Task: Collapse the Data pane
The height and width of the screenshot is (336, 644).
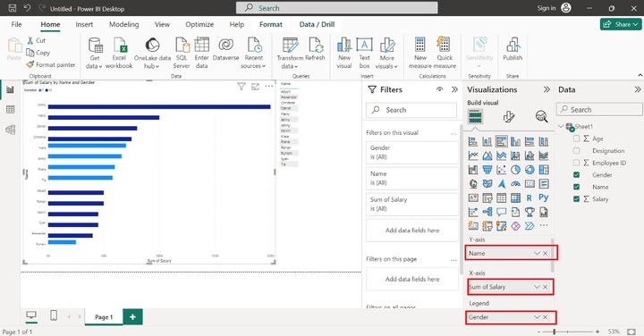Action: (637, 89)
